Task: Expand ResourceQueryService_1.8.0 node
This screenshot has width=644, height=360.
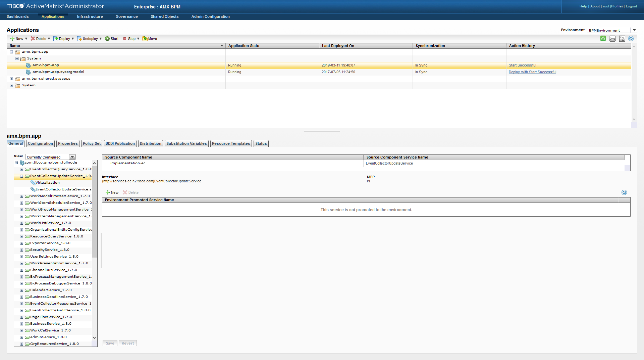Action: click(21, 236)
